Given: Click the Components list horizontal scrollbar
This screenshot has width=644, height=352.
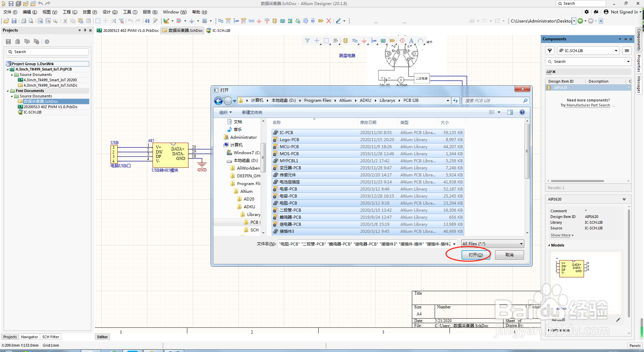Looking at the screenshot, I should coord(577,181).
